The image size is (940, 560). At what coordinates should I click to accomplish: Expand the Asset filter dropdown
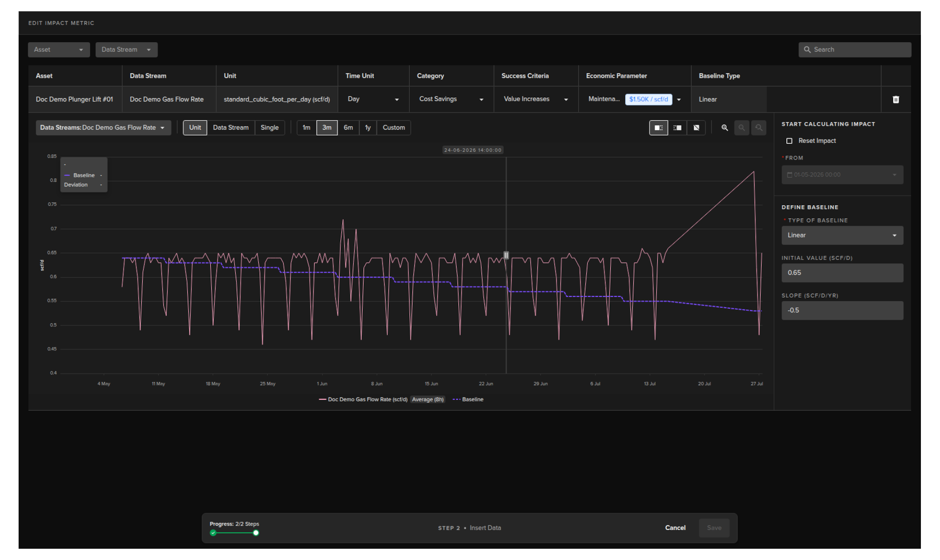(58, 49)
